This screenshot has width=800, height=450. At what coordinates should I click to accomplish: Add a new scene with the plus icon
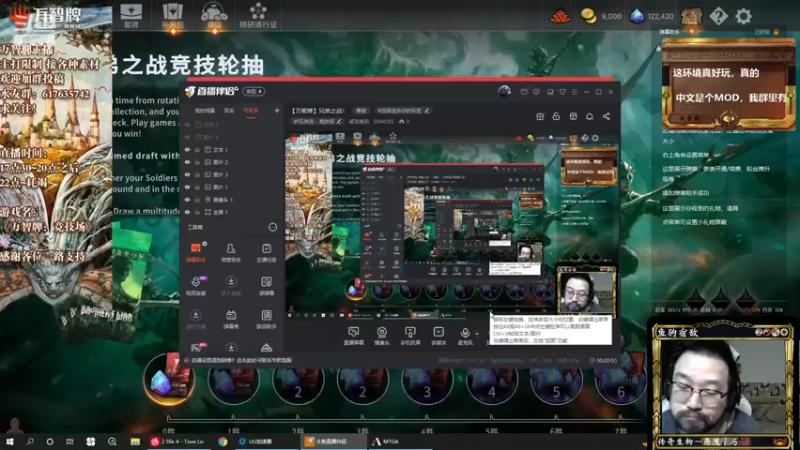[x=277, y=110]
